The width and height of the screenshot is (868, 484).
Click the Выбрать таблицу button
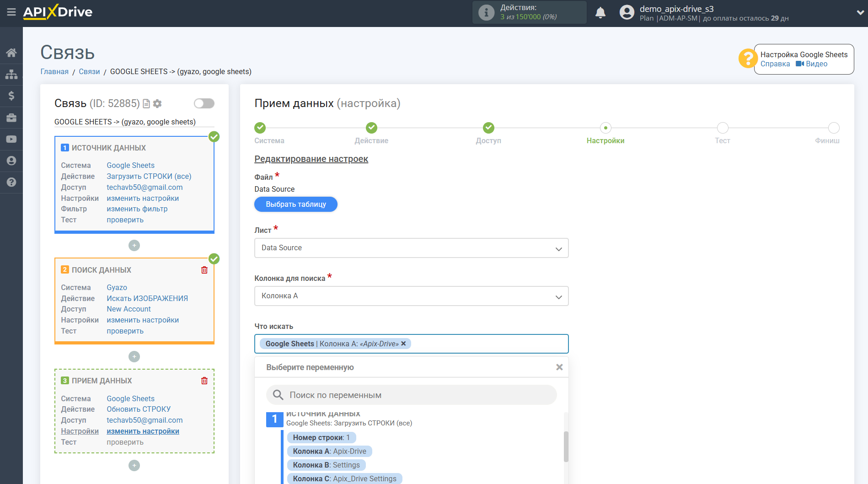click(x=296, y=204)
